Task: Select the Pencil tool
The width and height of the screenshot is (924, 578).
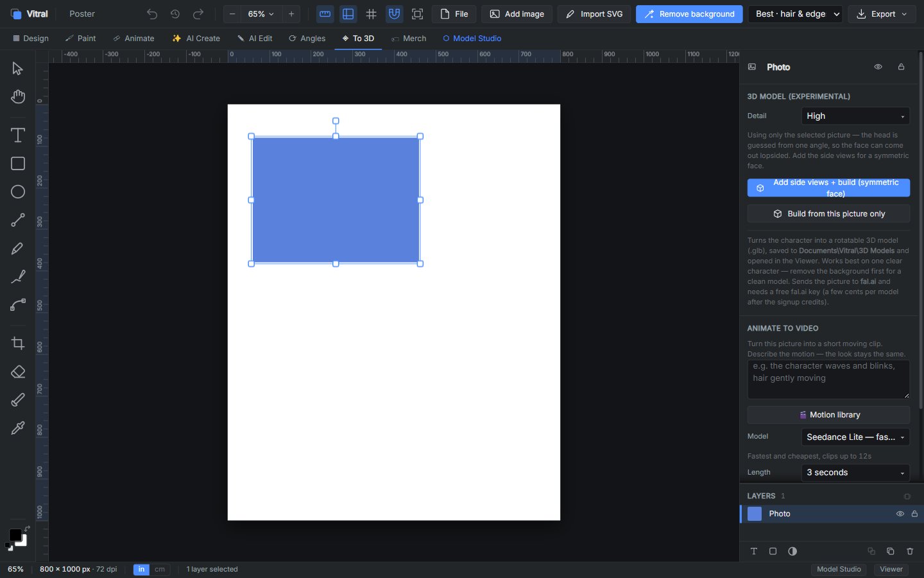Action: tap(18, 249)
